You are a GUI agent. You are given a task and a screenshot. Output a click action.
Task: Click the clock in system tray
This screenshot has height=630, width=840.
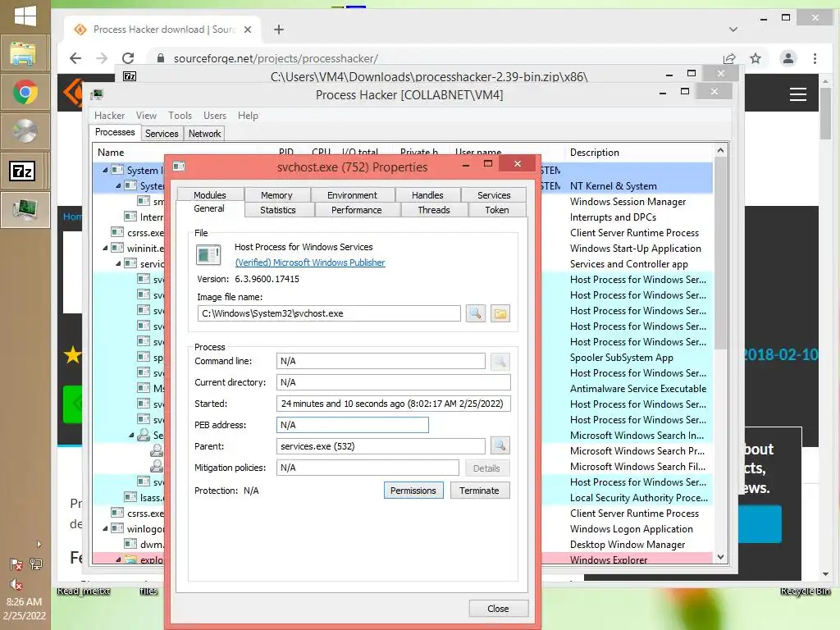pyautogui.click(x=25, y=608)
